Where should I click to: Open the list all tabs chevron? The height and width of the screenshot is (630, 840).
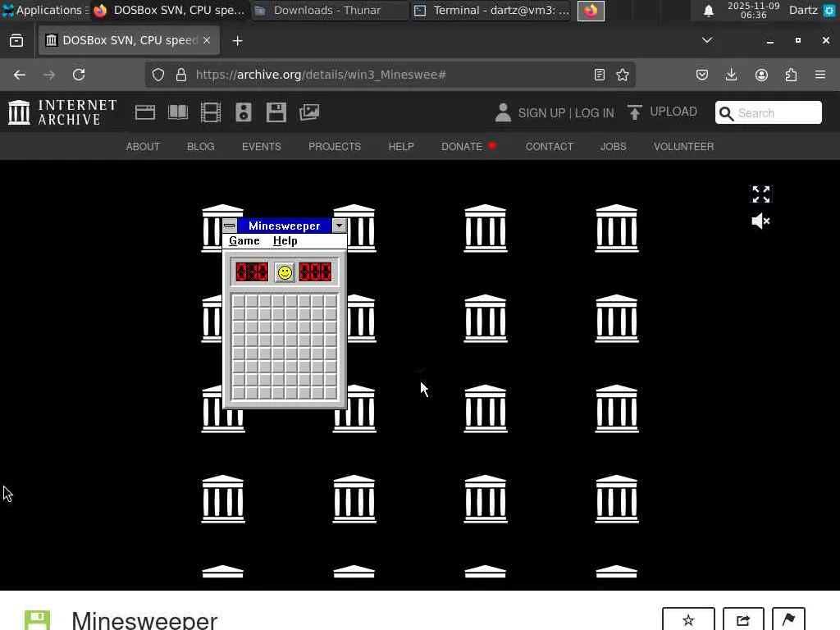pyautogui.click(x=707, y=40)
